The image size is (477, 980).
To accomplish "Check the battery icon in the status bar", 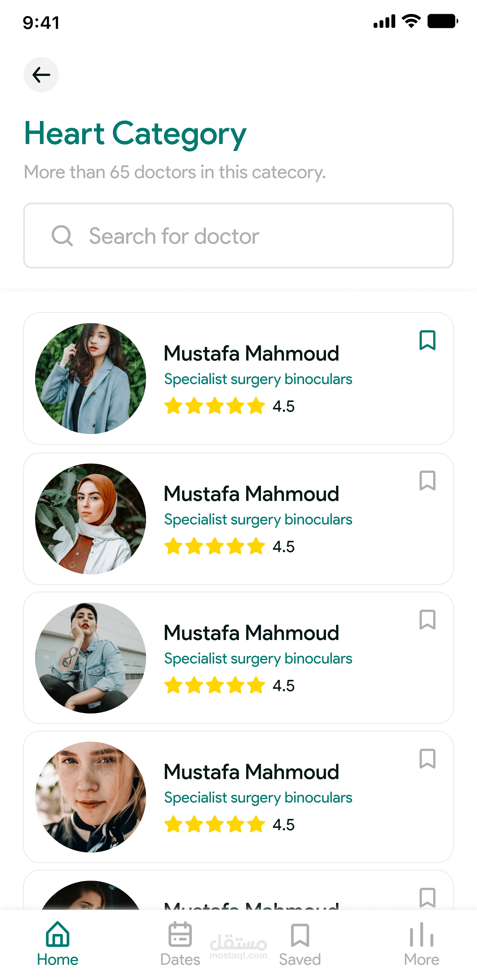I will pos(442,21).
